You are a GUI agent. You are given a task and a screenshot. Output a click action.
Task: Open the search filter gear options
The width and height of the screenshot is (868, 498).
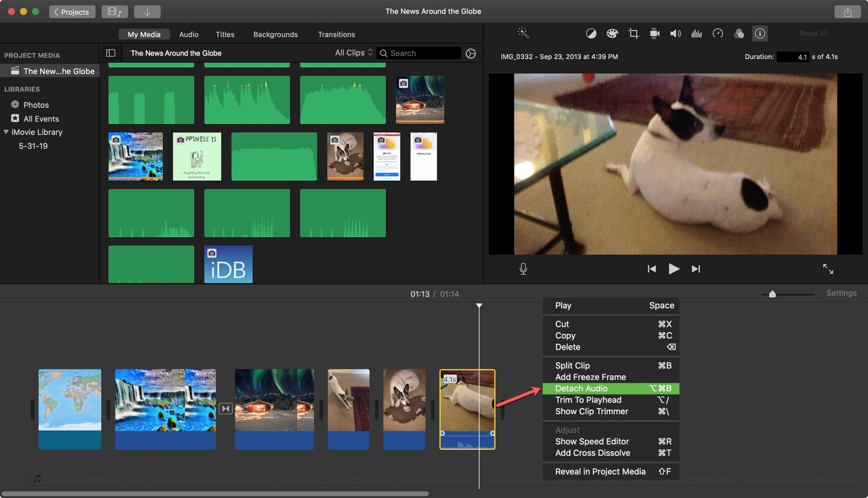[x=471, y=53]
